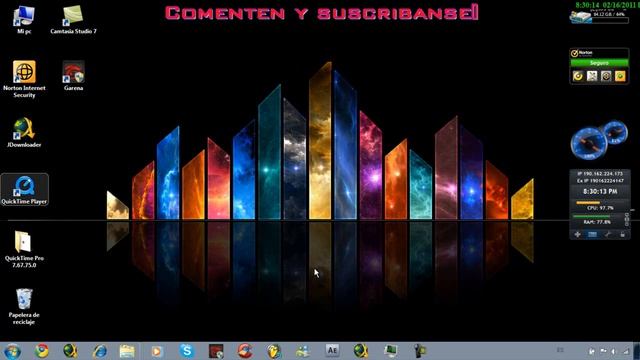Click the small RAM gauge dial
Viewport: 640px width, 360px height.
point(616,133)
